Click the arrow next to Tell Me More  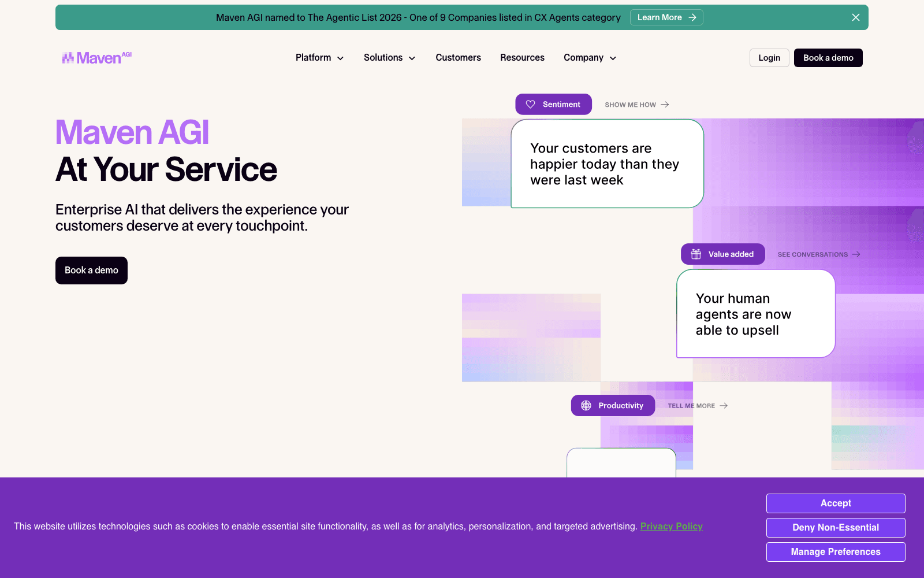pos(724,406)
